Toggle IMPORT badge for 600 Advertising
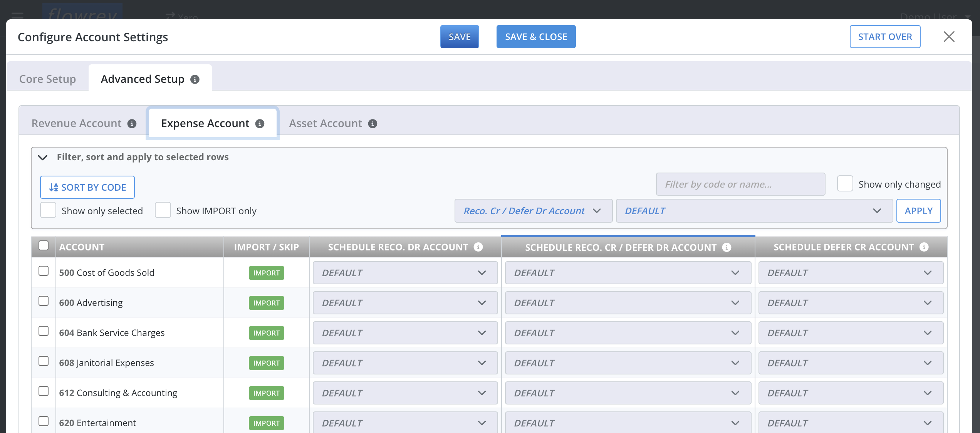This screenshot has width=980, height=433. click(267, 303)
